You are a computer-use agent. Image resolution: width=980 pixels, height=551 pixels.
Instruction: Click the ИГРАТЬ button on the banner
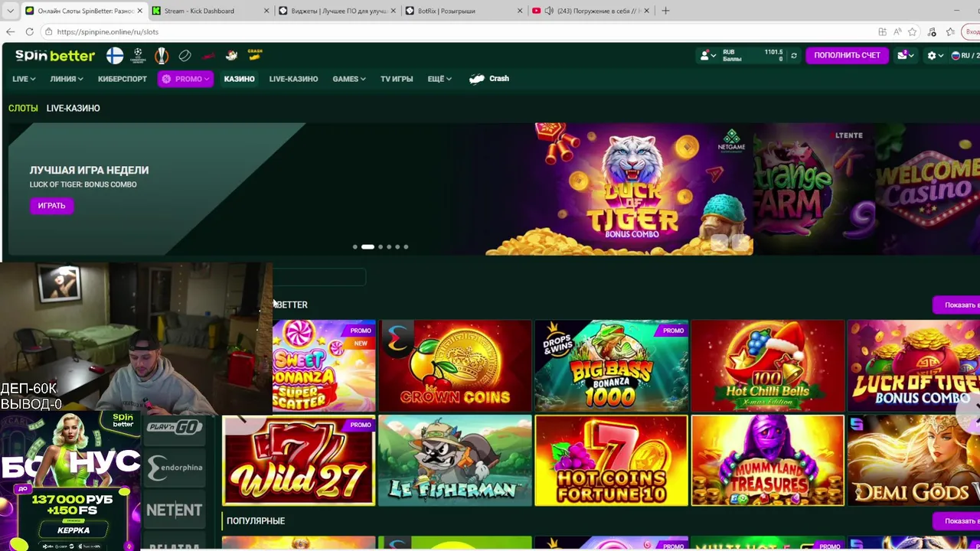coord(52,205)
